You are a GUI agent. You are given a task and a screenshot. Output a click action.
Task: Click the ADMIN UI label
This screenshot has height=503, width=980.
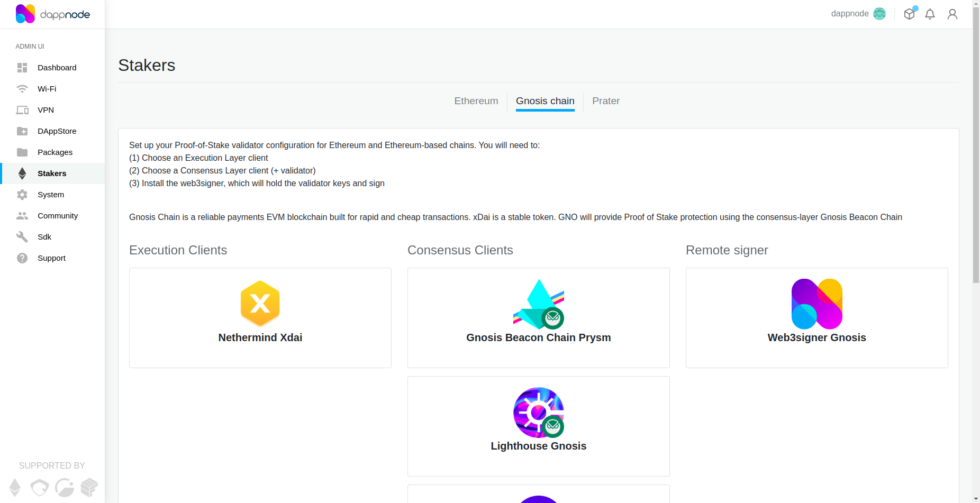[x=30, y=47]
